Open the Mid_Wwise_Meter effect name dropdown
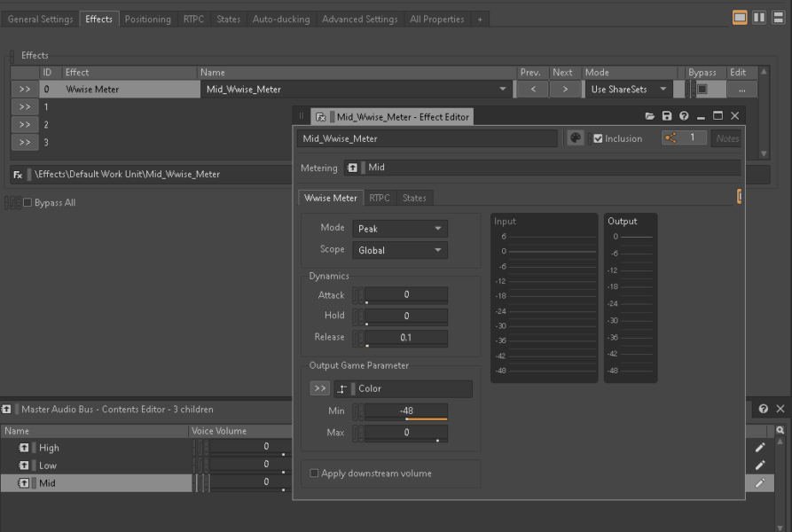The width and height of the screenshot is (792, 532). (x=356, y=90)
